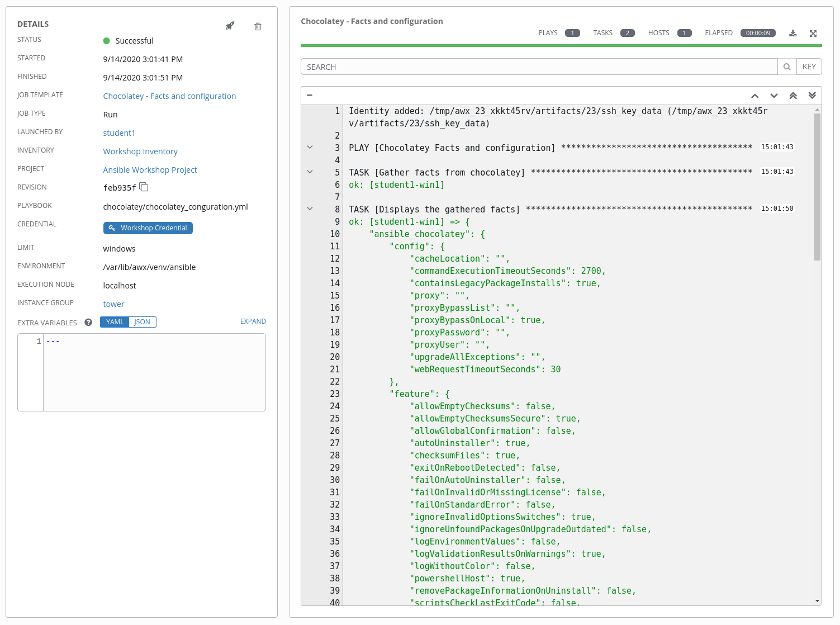Viewport: 840px width, 625px height.
Task: Open Ansible Workshop Project link
Action: point(150,170)
